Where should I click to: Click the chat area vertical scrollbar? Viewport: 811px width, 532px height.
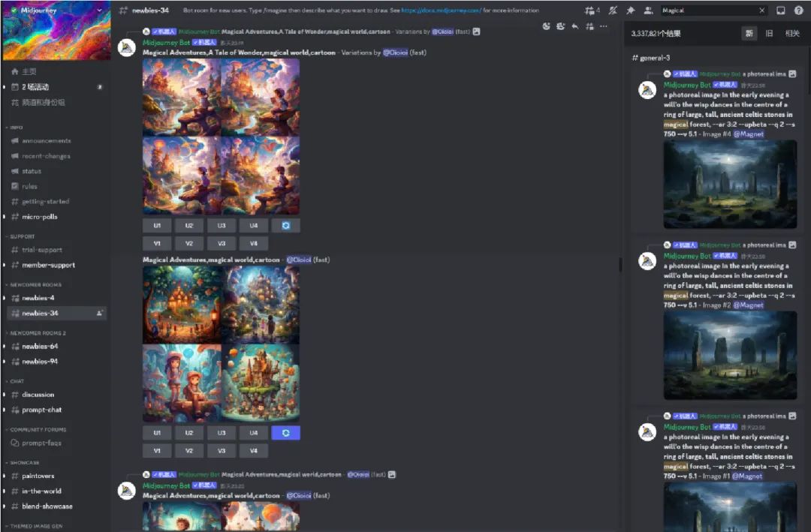coord(620,265)
